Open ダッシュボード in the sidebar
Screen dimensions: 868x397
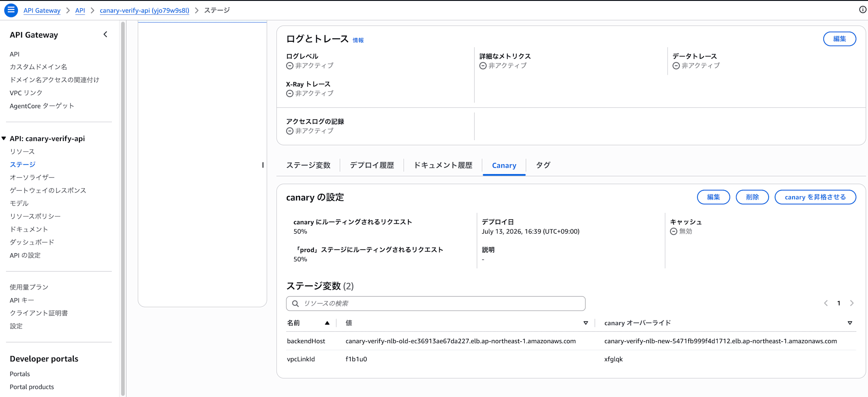point(32,242)
